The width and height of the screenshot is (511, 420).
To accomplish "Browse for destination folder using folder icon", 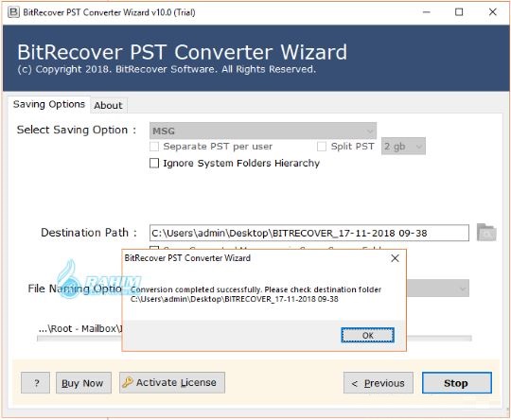I will pos(486,233).
